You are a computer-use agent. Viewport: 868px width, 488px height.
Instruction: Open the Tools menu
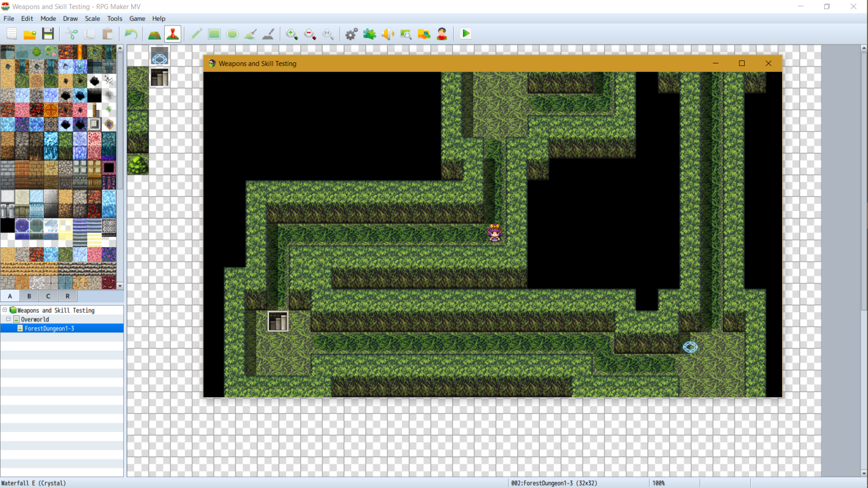tap(115, 19)
